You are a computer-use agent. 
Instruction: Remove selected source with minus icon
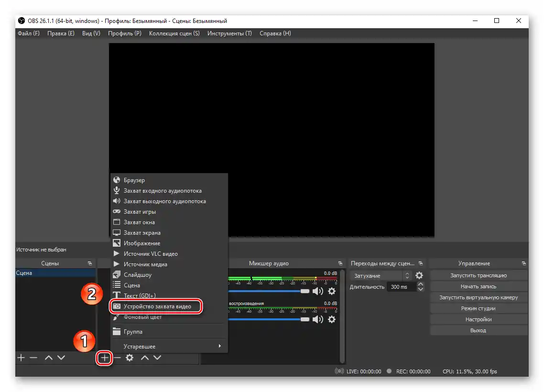click(x=117, y=358)
